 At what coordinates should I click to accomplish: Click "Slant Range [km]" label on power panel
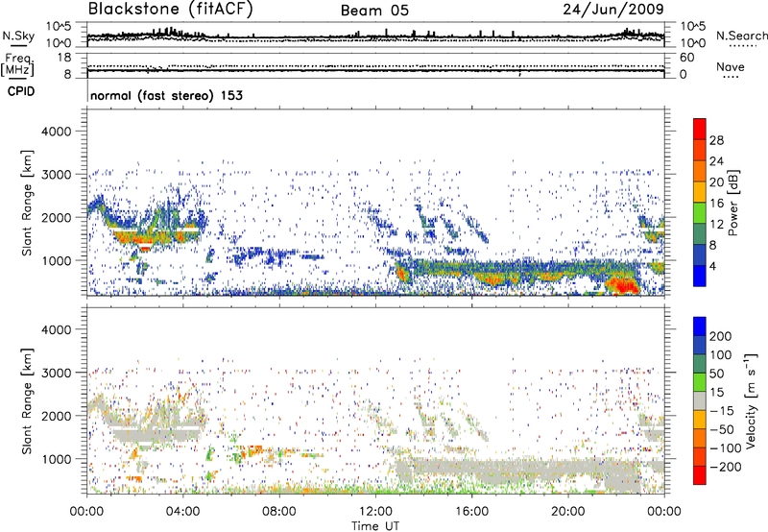27,203
